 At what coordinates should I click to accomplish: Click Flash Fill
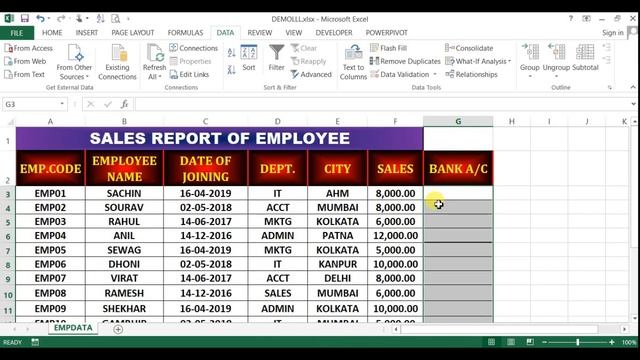point(389,48)
